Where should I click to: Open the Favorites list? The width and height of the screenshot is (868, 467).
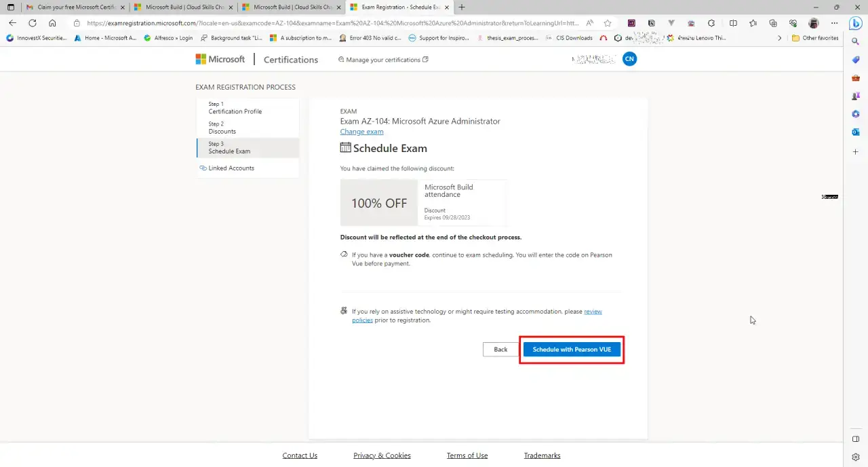pyautogui.click(x=753, y=23)
